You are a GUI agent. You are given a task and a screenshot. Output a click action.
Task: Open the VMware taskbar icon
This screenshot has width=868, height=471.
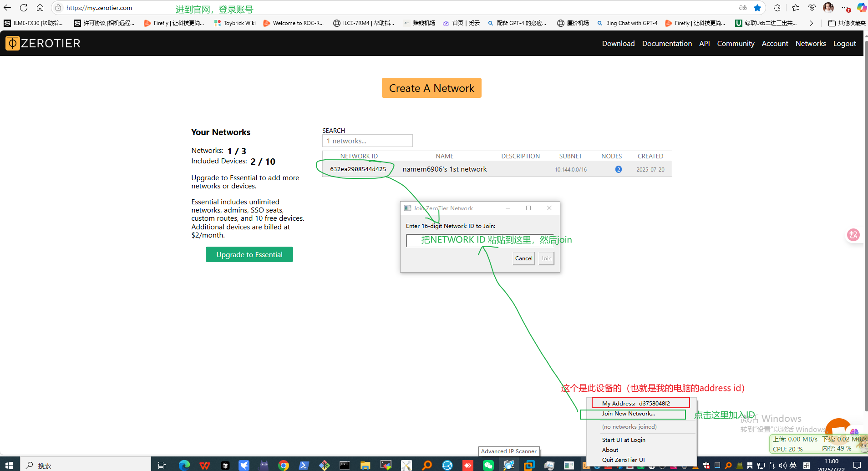[x=529, y=465]
